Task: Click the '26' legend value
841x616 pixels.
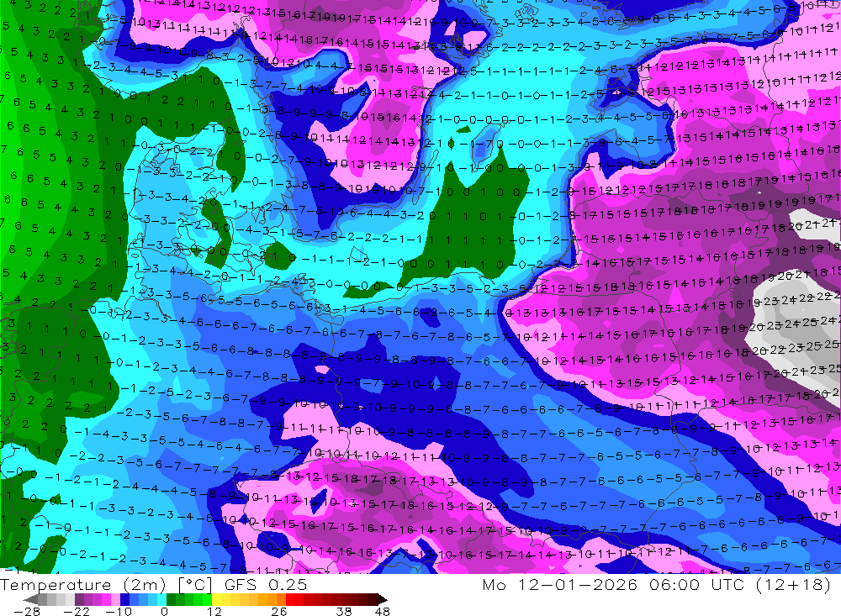Action: pyautogui.click(x=278, y=611)
